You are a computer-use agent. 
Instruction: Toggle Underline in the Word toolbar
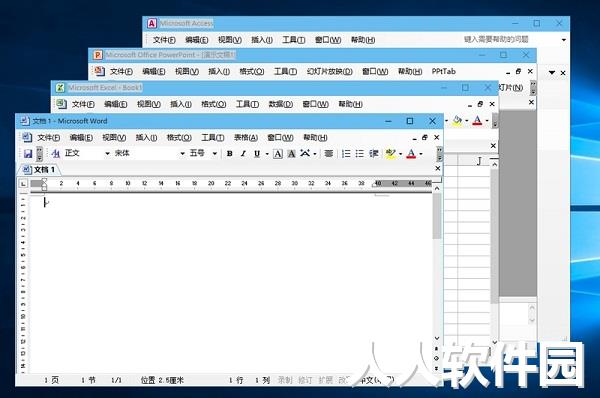coord(257,153)
